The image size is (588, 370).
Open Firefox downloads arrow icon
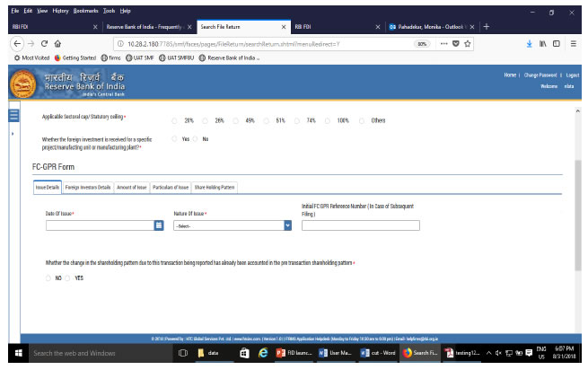527,43
